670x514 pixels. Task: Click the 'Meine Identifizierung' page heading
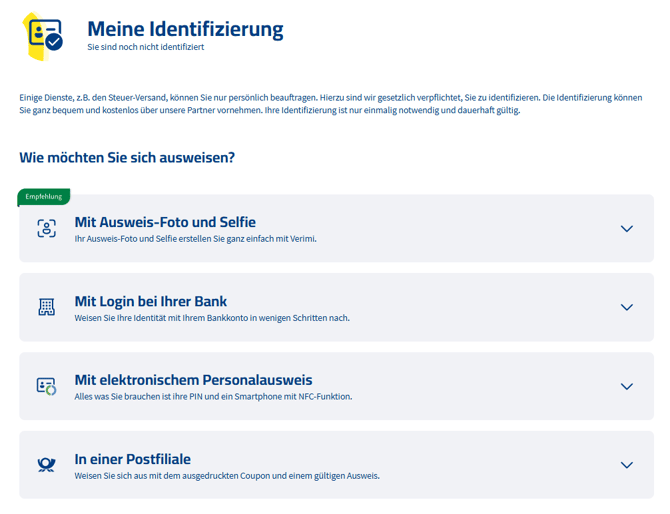(x=185, y=29)
